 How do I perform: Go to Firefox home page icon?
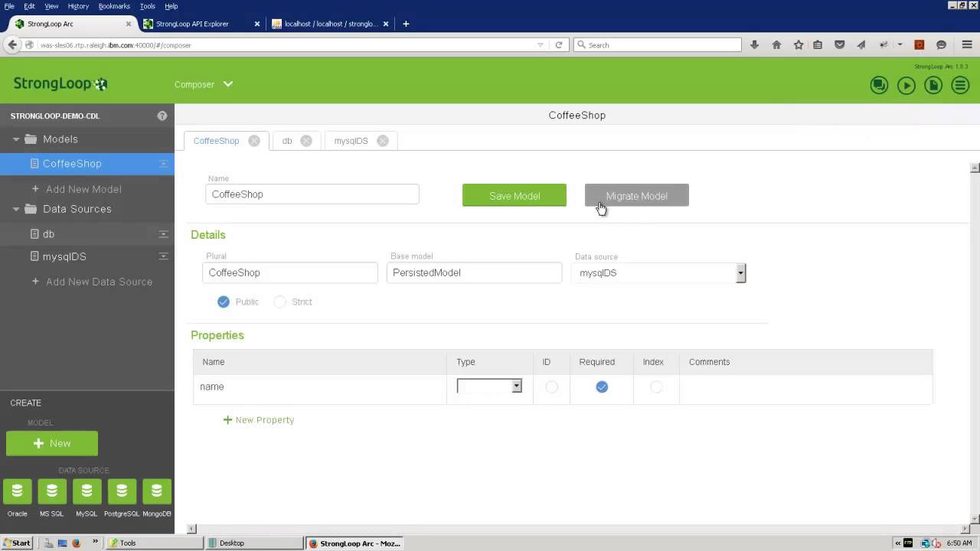776,45
